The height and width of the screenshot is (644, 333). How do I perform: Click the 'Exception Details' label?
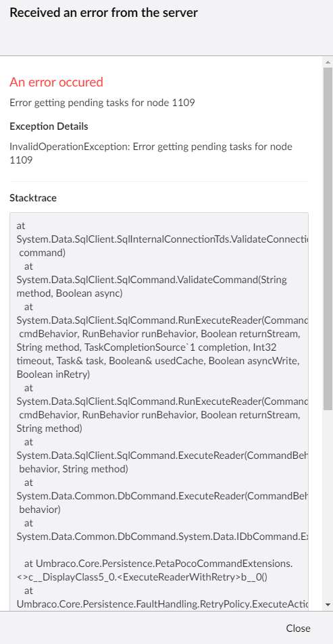pyautogui.click(x=49, y=126)
